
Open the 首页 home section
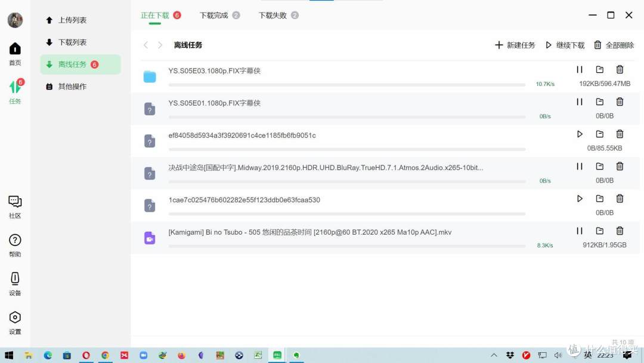coord(15,54)
